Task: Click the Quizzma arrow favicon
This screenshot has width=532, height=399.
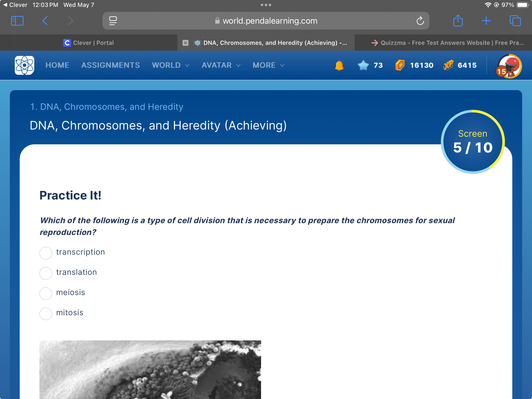Action: [x=375, y=43]
